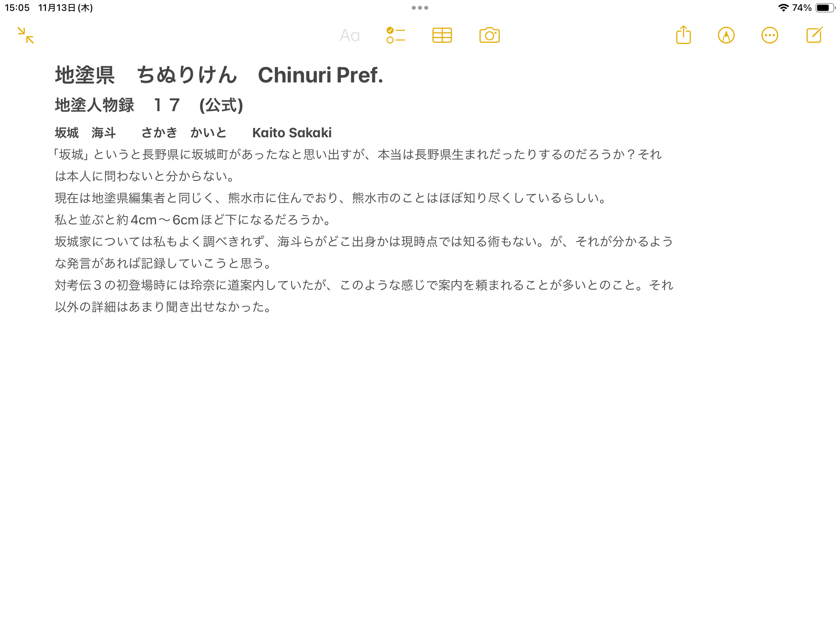Open the Aa text format options
Screen dimensions: 840x630
(x=350, y=35)
